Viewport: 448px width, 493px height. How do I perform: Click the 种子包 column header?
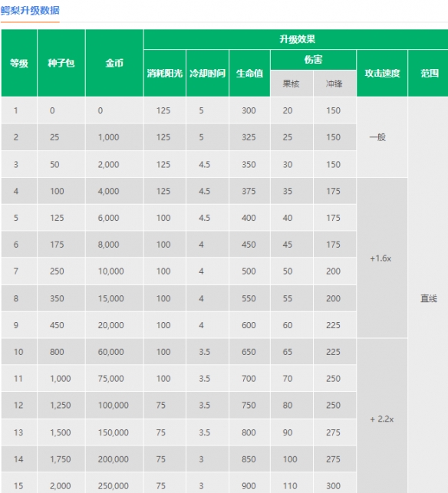61,63
